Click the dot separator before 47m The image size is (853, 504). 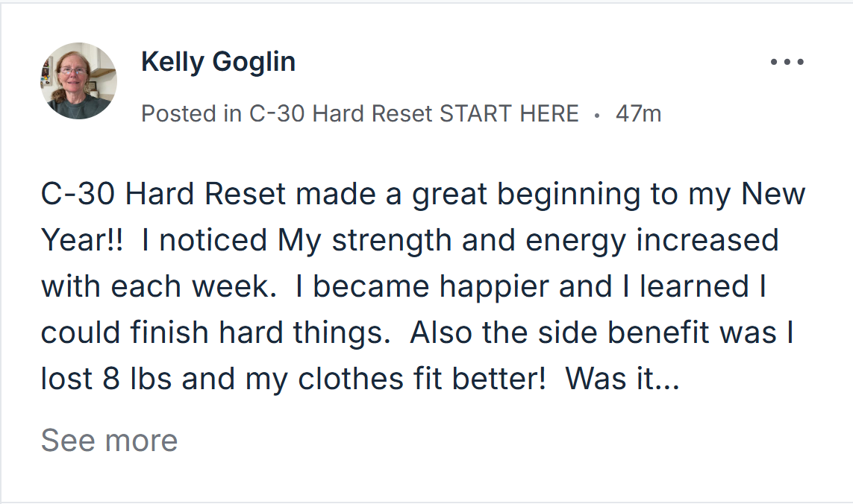[597, 116]
